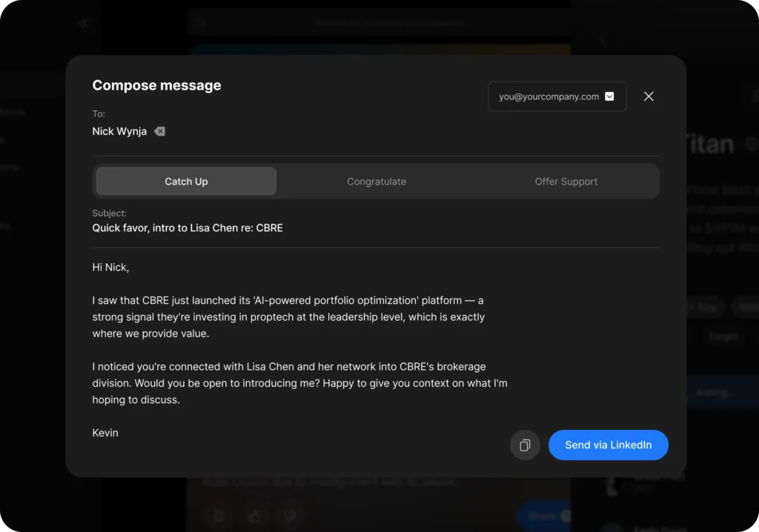Click the subject line about Lisa Chen intro
The height and width of the screenshot is (532, 759).
188,228
